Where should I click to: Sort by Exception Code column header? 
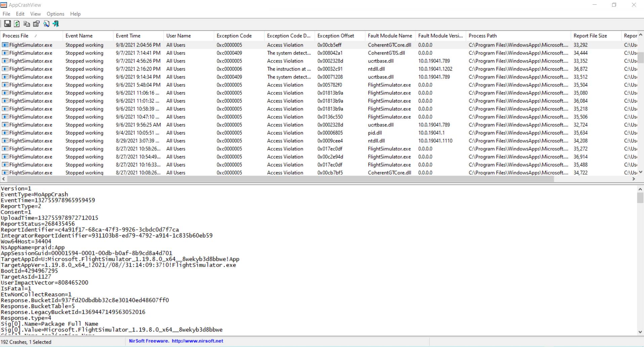pyautogui.click(x=239, y=36)
